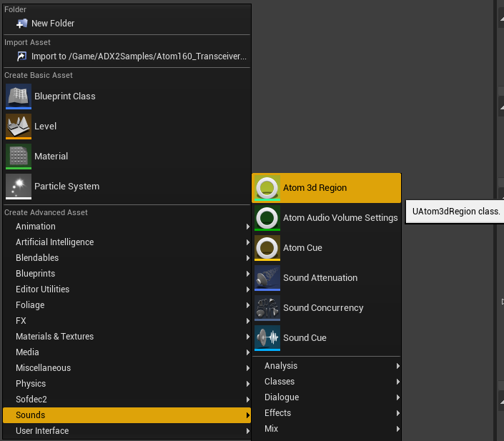Expand the Blendables submenu arrow
The image size is (504, 441).
[248, 258]
